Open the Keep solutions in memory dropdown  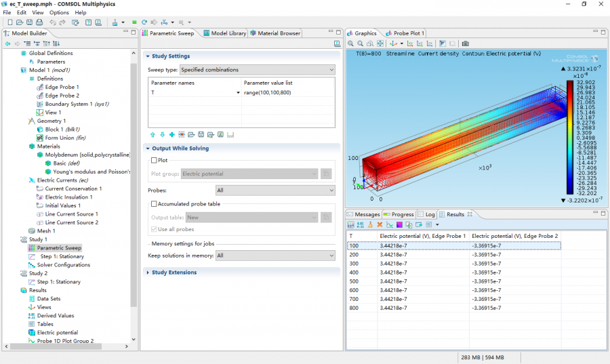(274, 256)
